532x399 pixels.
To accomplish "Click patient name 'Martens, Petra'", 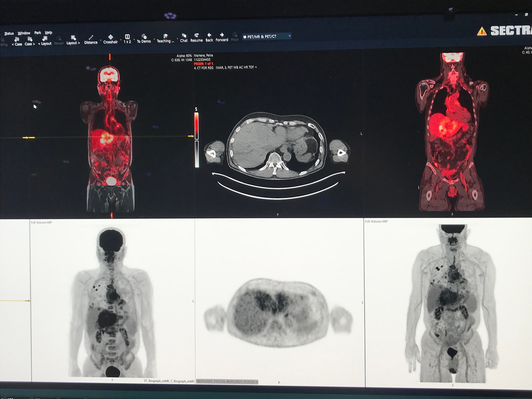I will (x=203, y=55).
